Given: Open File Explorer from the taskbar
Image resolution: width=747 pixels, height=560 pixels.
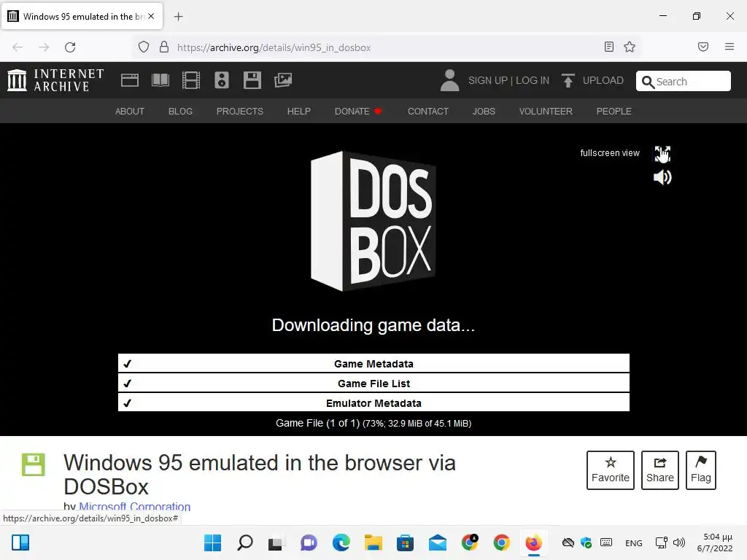Looking at the screenshot, I should [373, 542].
